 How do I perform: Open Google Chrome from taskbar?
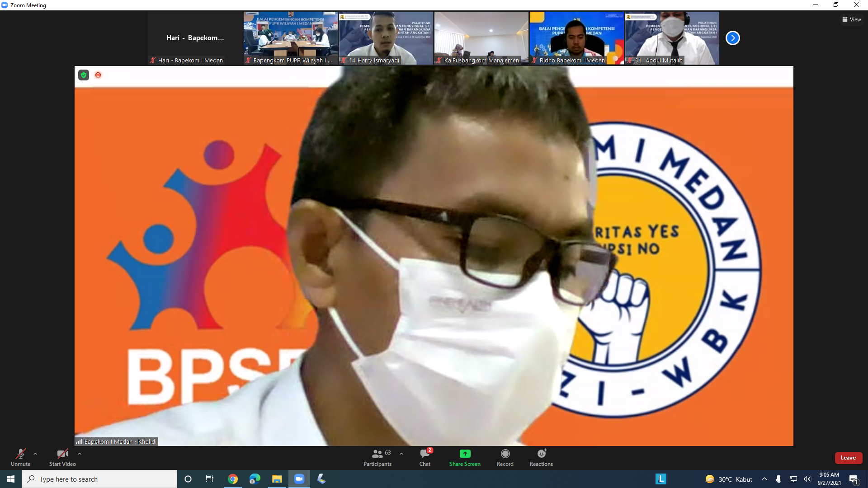[x=233, y=479]
